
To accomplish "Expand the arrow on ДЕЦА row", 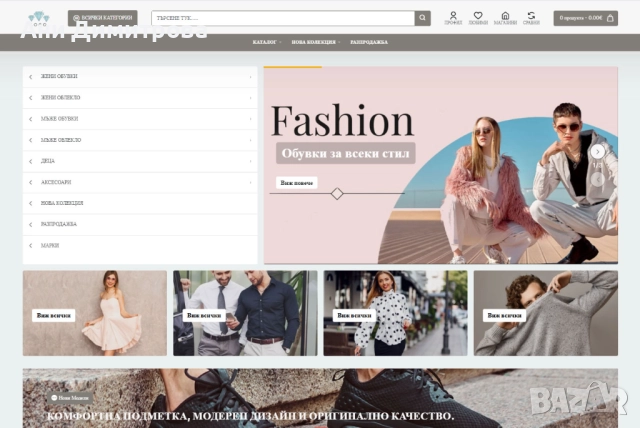I will coord(251,162).
